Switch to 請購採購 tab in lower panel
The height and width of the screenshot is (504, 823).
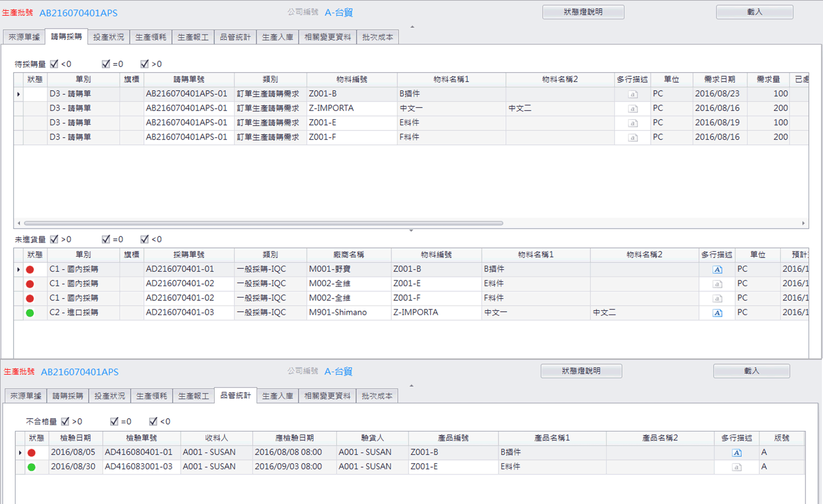(68, 396)
